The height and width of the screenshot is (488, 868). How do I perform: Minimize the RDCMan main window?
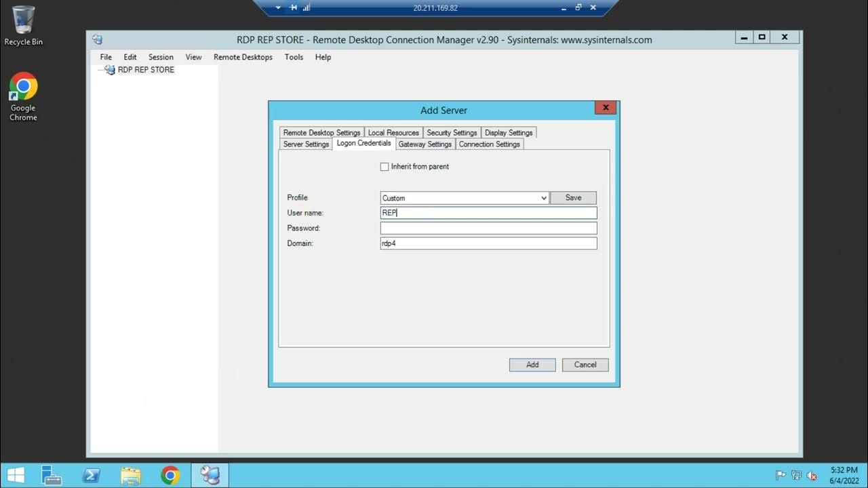point(745,37)
